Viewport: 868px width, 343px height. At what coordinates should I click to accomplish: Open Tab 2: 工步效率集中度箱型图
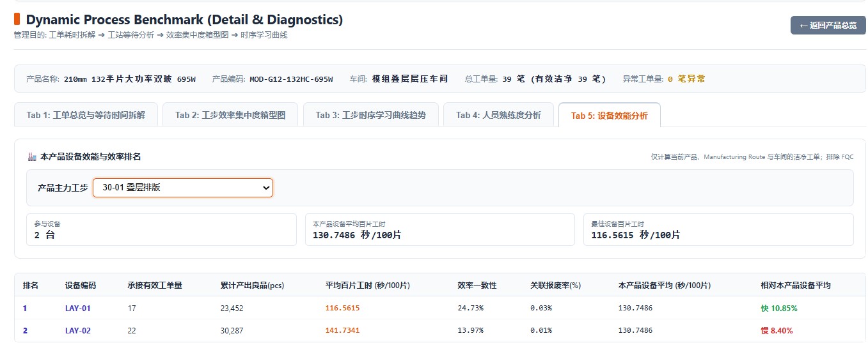tap(230, 115)
